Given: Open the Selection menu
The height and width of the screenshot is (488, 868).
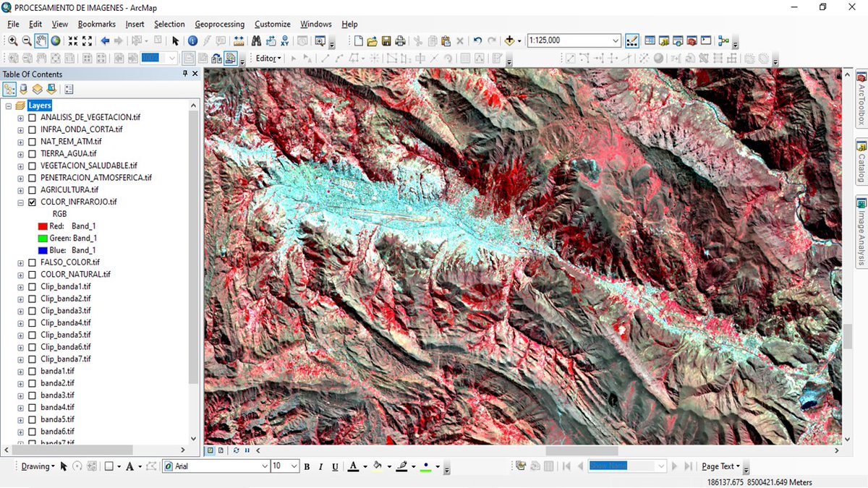Looking at the screenshot, I should click(169, 24).
